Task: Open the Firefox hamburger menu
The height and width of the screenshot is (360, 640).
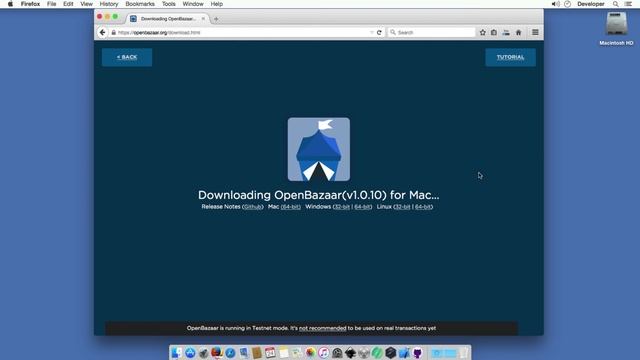Action: click(x=535, y=32)
